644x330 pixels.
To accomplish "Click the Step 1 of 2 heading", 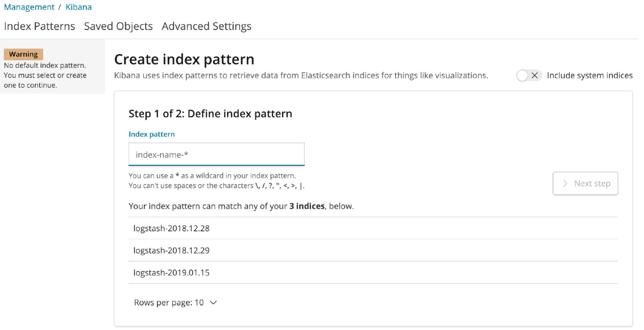I will (x=210, y=114).
